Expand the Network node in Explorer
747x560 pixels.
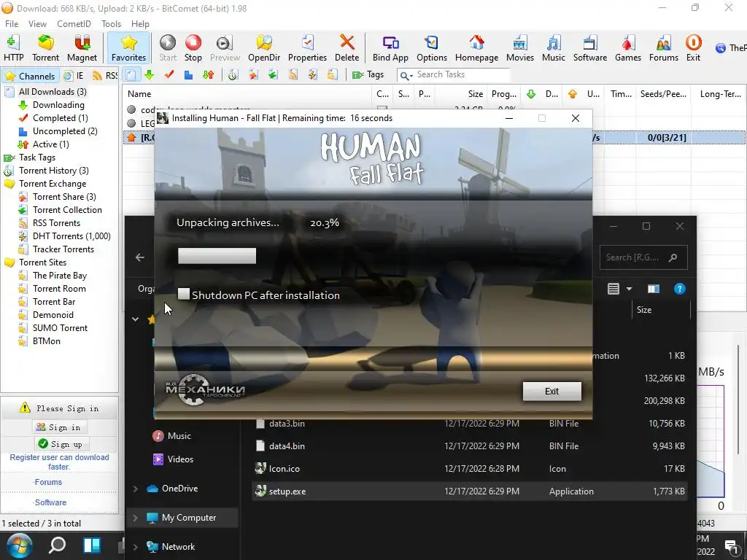(135, 547)
